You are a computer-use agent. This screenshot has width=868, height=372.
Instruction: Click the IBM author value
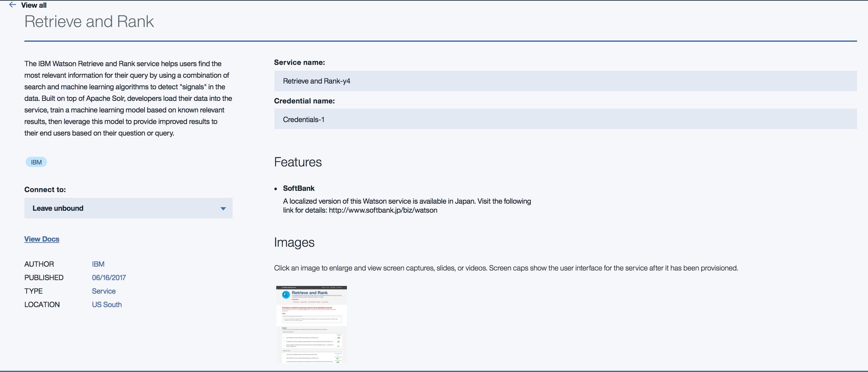[98, 264]
